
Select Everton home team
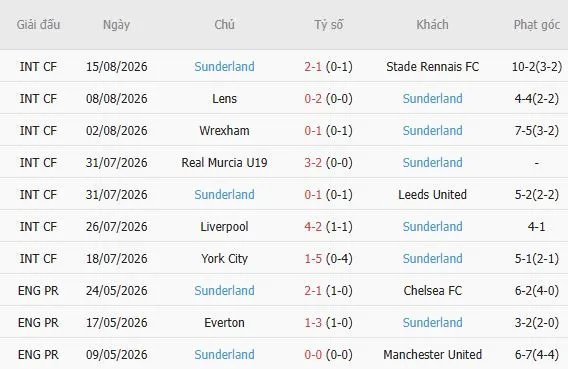[x=224, y=323]
